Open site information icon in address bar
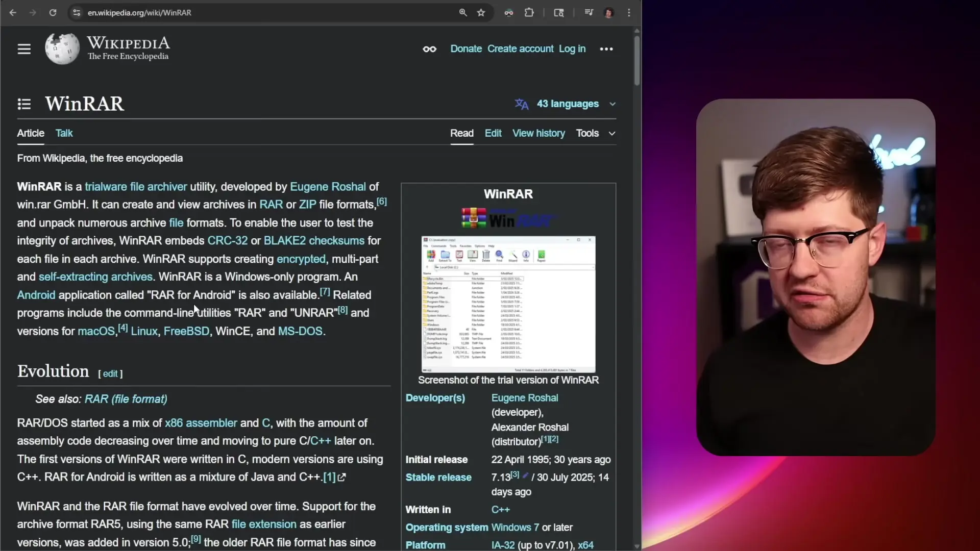 coord(77,13)
